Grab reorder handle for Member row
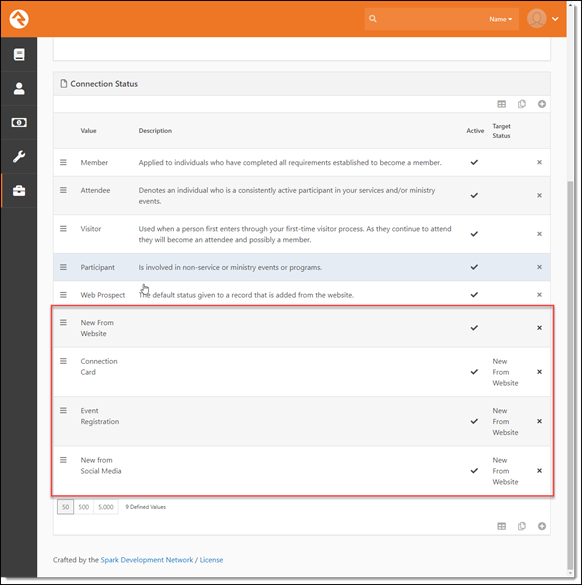The image size is (582, 585). (x=63, y=162)
